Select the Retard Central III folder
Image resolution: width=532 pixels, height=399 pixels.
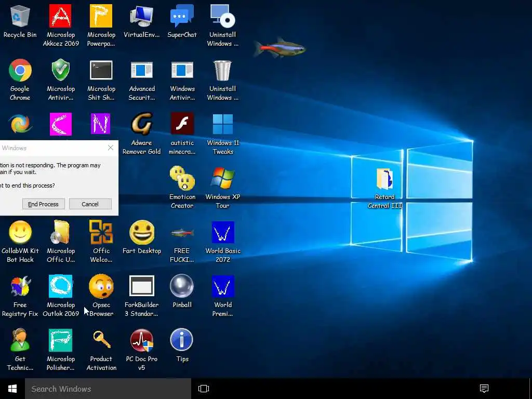[384, 179]
